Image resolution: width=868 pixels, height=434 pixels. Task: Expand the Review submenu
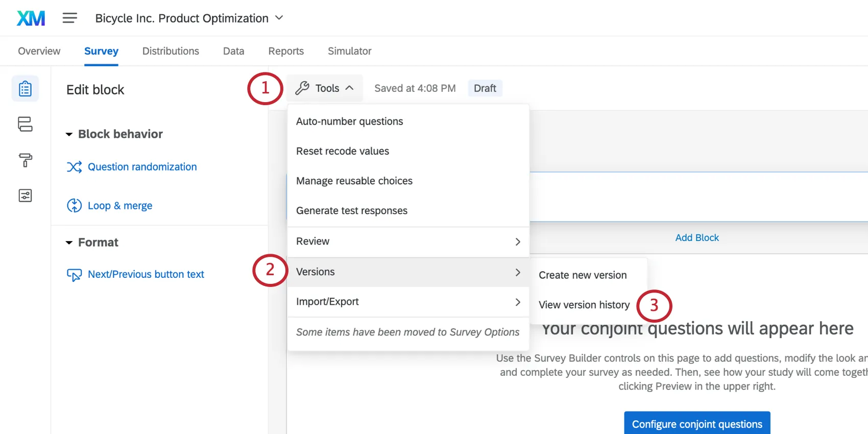point(408,242)
